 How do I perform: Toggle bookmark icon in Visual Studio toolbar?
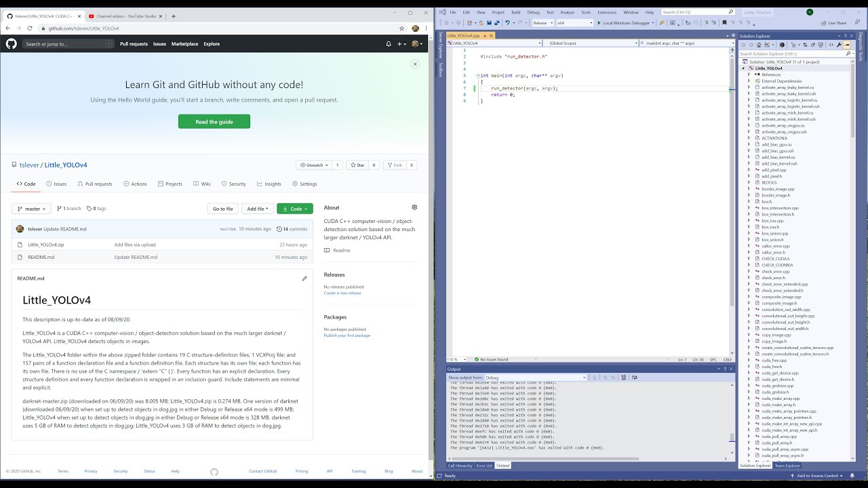[x=724, y=23]
